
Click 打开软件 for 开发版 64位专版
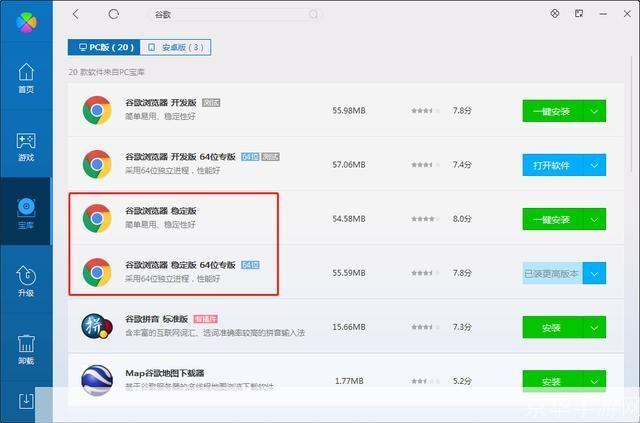pyautogui.click(x=553, y=165)
